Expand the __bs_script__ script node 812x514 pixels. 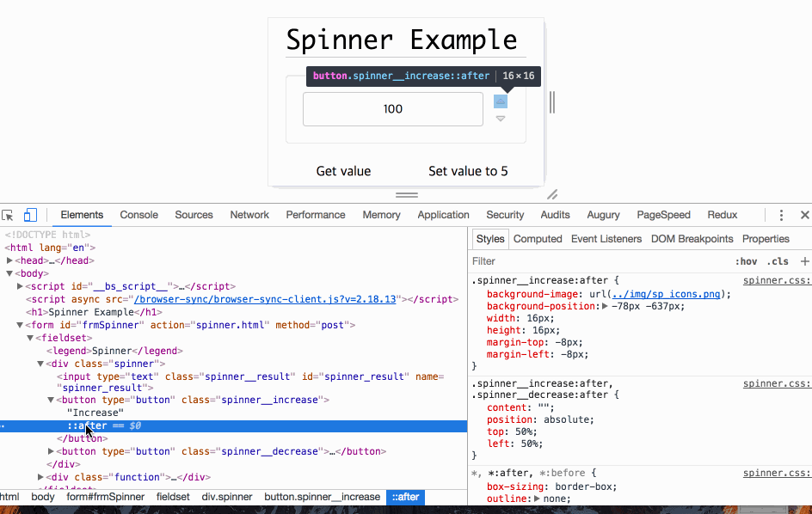coord(20,286)
